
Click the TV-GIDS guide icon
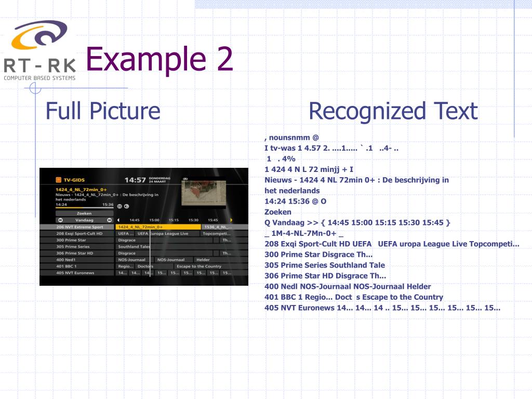tap(58, 180)
